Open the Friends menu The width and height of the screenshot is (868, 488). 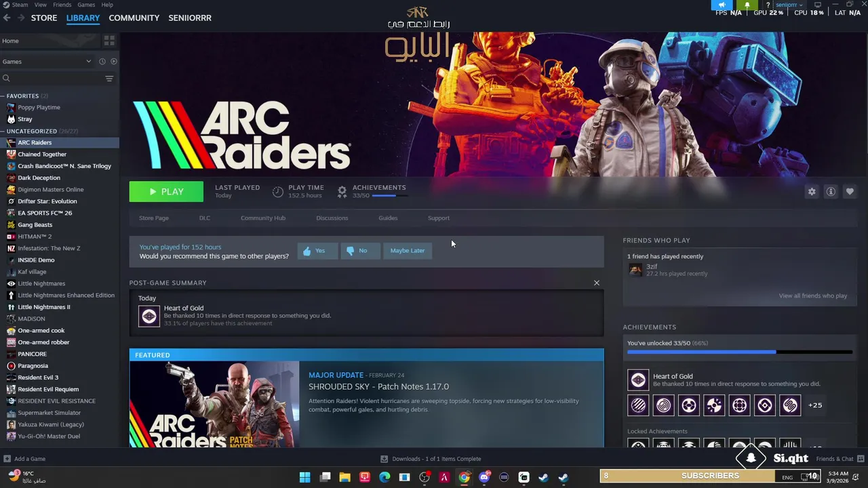click(x=62, y=5)
